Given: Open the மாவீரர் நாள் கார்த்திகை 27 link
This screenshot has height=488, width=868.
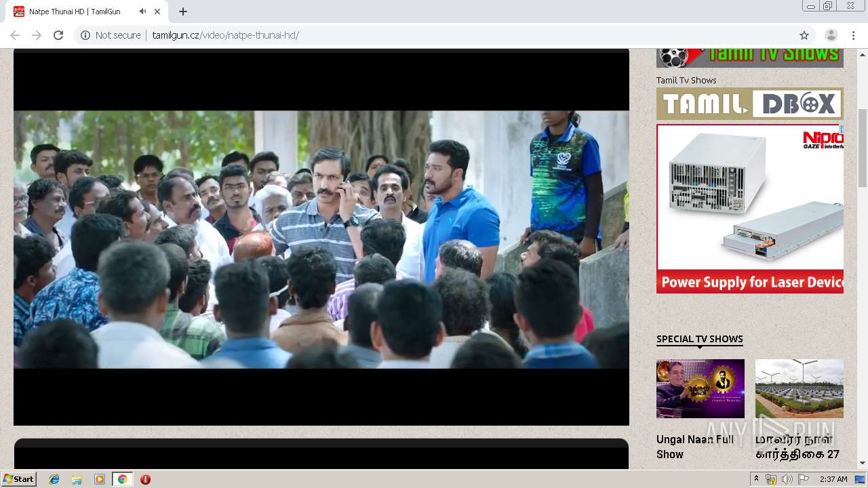Looking at the screenshot, I should pyautogui.click(x=797, y=447).
